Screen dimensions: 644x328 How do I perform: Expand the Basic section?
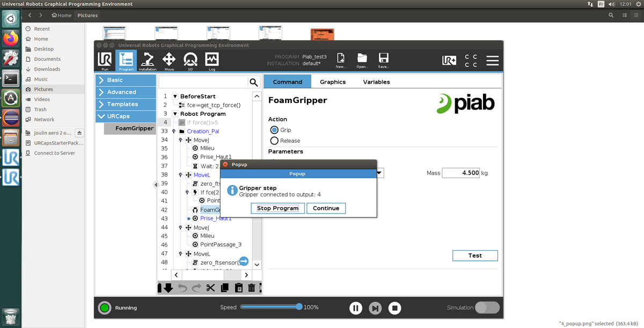(x=125, y=80)
